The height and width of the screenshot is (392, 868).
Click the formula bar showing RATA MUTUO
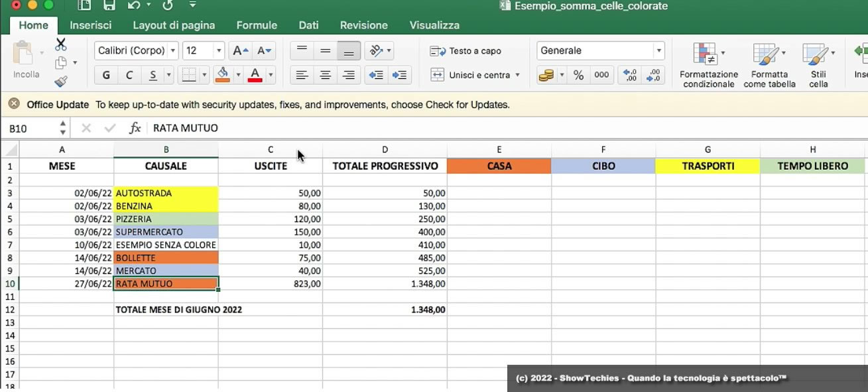pyautogui.click(x=507, y=128)
